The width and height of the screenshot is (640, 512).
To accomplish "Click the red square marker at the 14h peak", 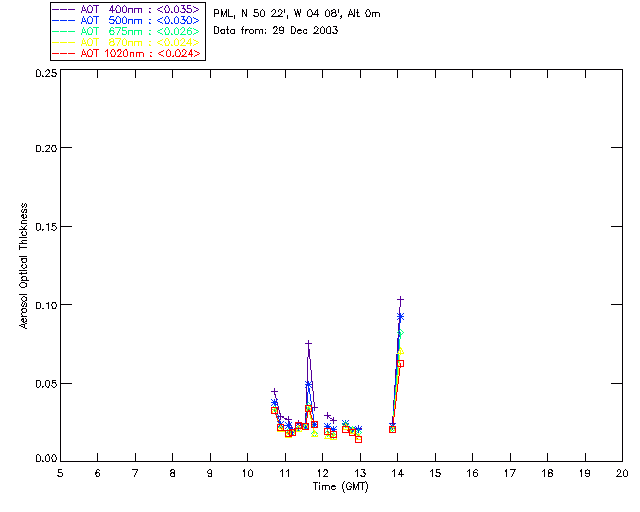I will click(400, 363).
